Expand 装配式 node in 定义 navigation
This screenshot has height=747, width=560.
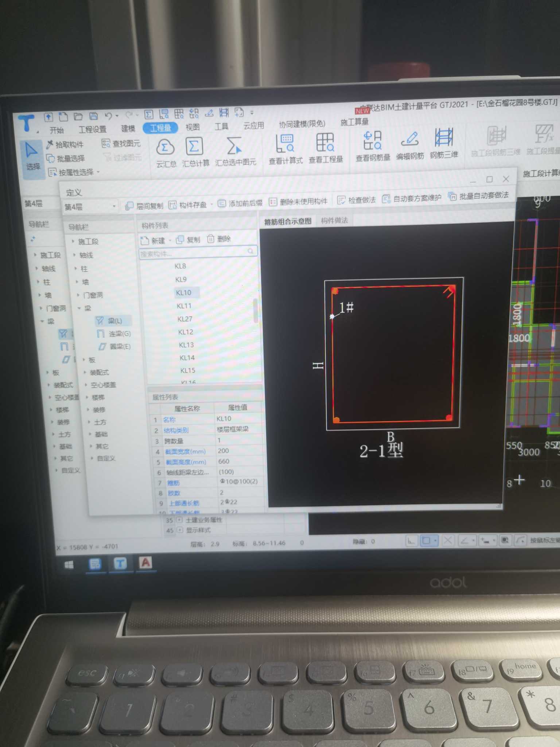85,372
